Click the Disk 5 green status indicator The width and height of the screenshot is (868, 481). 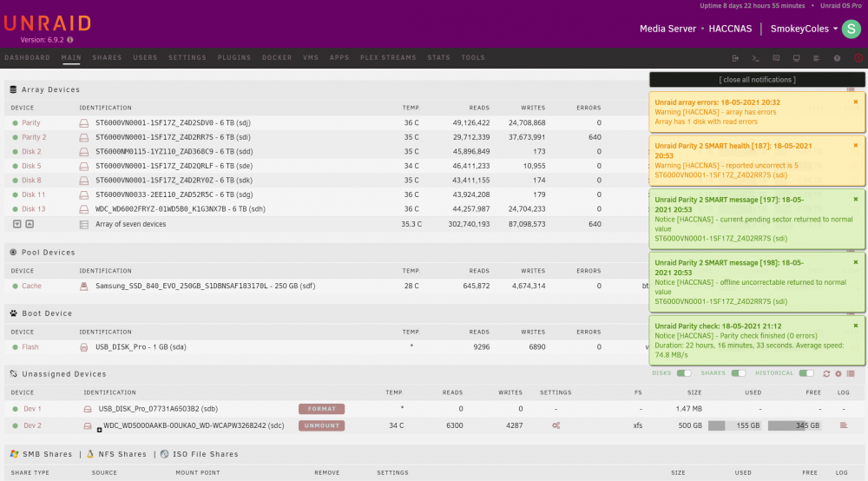click(x=15, y=166)
